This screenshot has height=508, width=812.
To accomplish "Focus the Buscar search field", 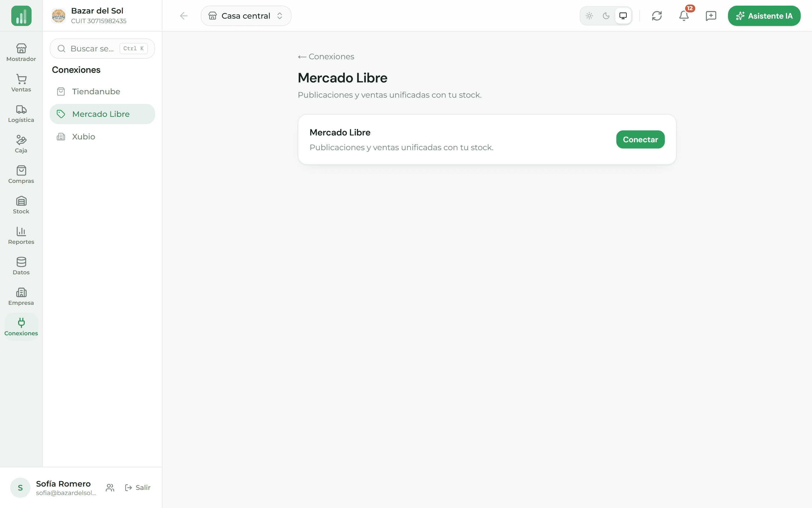I will click(102, 48).
